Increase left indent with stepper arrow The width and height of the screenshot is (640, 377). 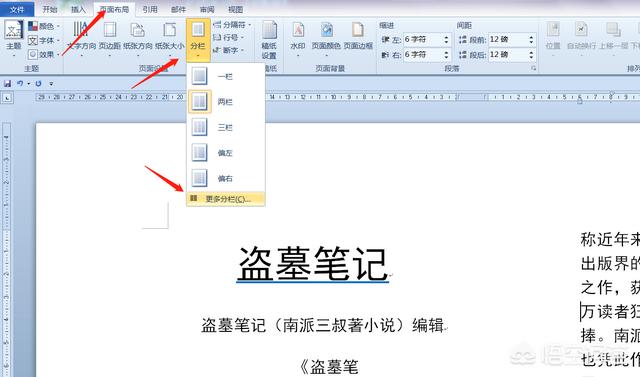pos(446,37)
